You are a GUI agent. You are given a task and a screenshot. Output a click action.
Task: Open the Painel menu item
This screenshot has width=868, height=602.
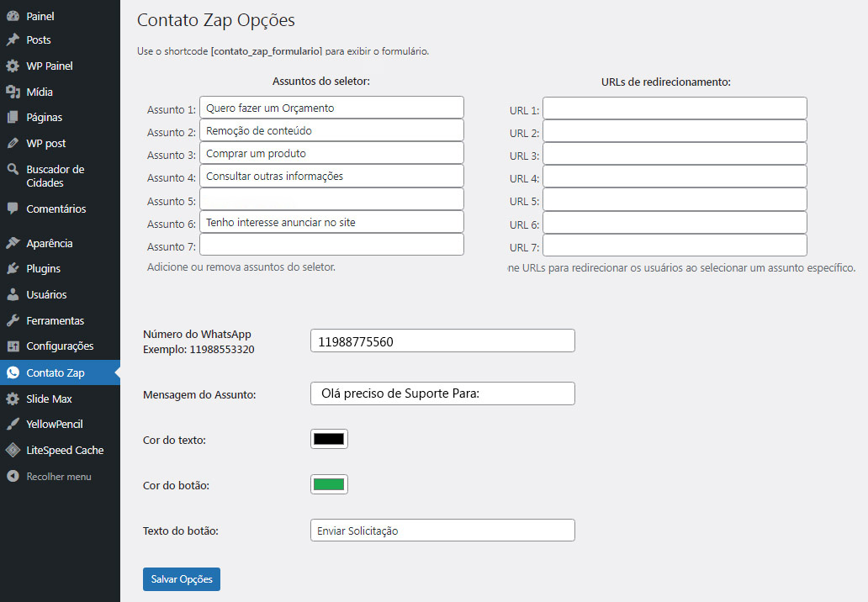coord(60,16)
